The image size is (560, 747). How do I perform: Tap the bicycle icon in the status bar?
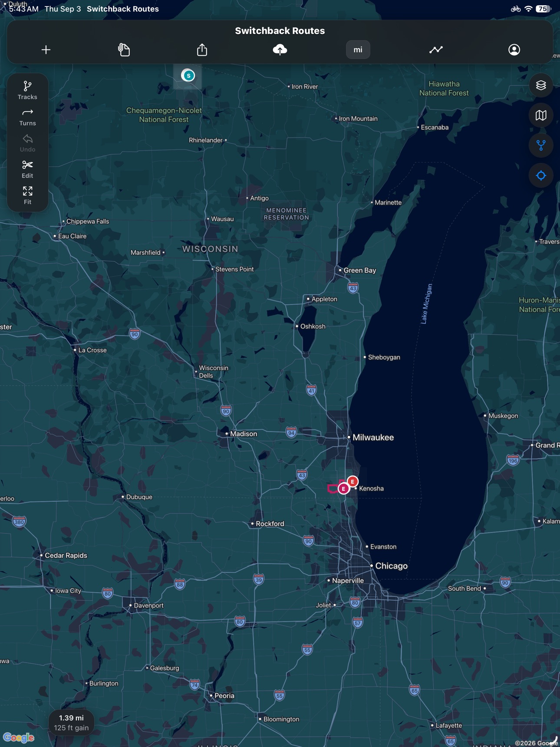(x=516, y=9)
